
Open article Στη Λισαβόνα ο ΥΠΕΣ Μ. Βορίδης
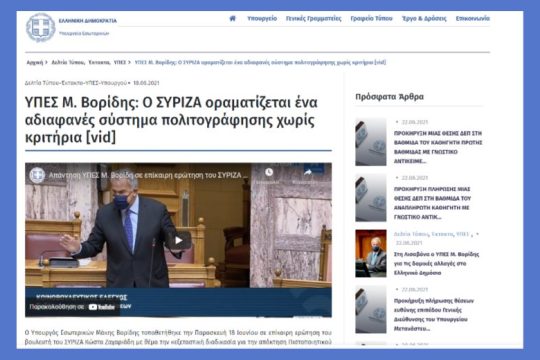pos(436,264)
